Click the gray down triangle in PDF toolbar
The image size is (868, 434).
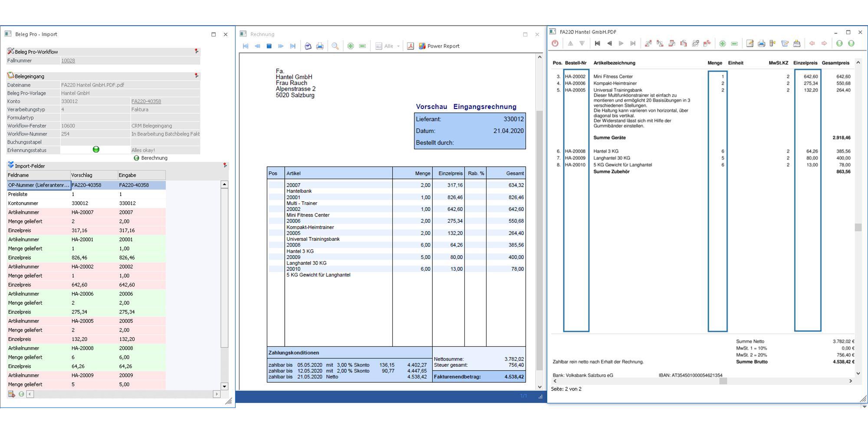pyautogui.click(x=582, y=43)
